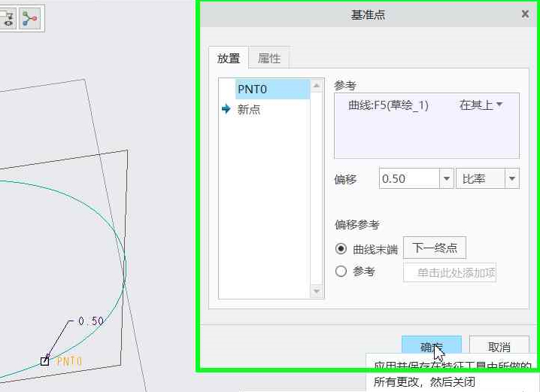Select the 参考 radio button
Image resolution: width=540 pixels, height=392 pixels.
point(341,272)
